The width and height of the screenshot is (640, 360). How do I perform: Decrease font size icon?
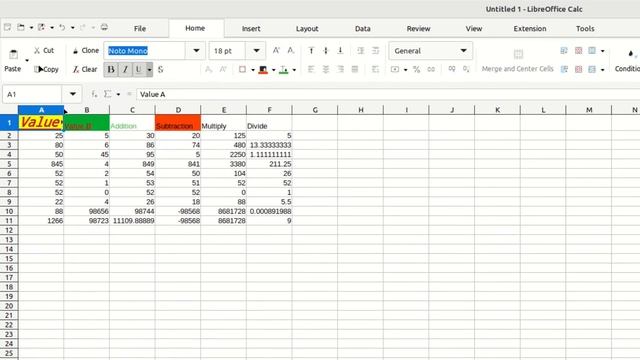[291, 51]
